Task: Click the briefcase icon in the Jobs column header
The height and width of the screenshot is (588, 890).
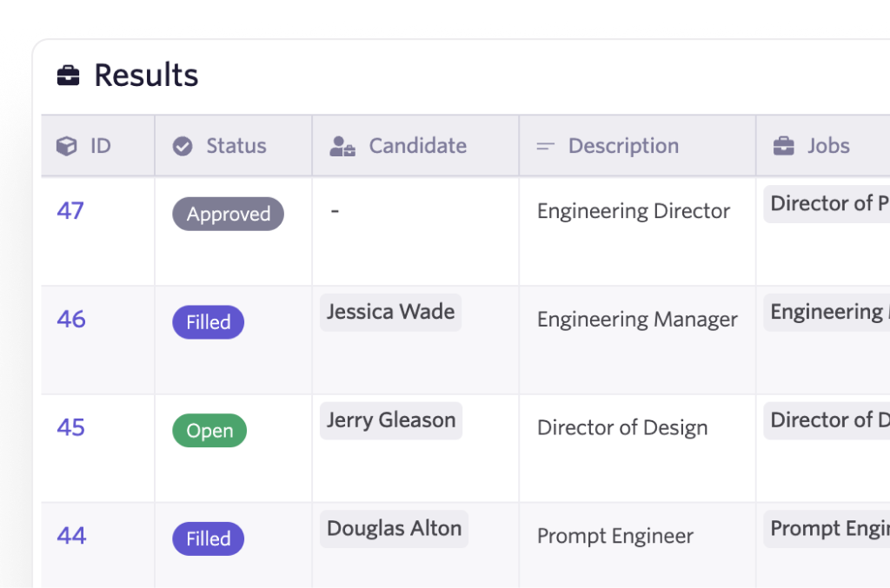Action: [785, 145]
